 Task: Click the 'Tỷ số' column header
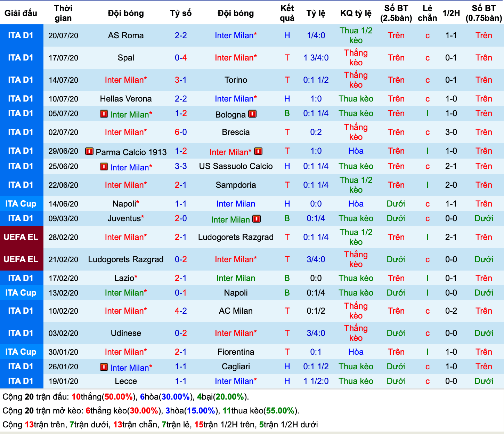[x=181, y=13]
